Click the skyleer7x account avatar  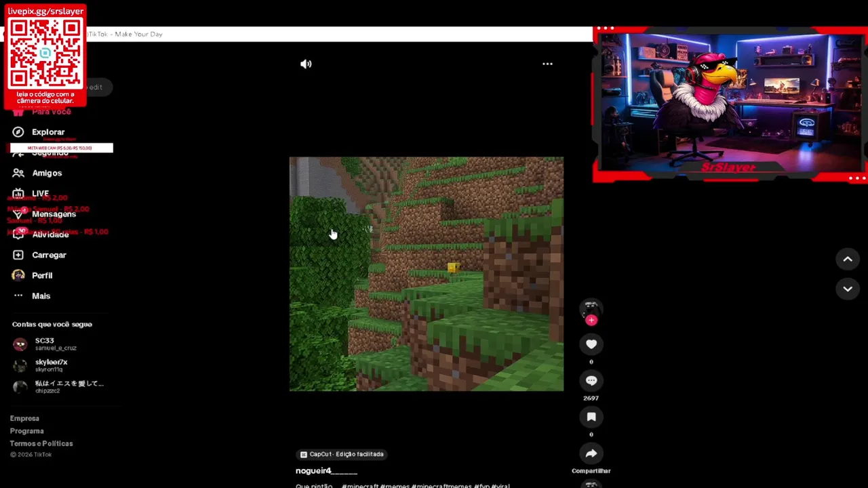click(x=20, y=365)
